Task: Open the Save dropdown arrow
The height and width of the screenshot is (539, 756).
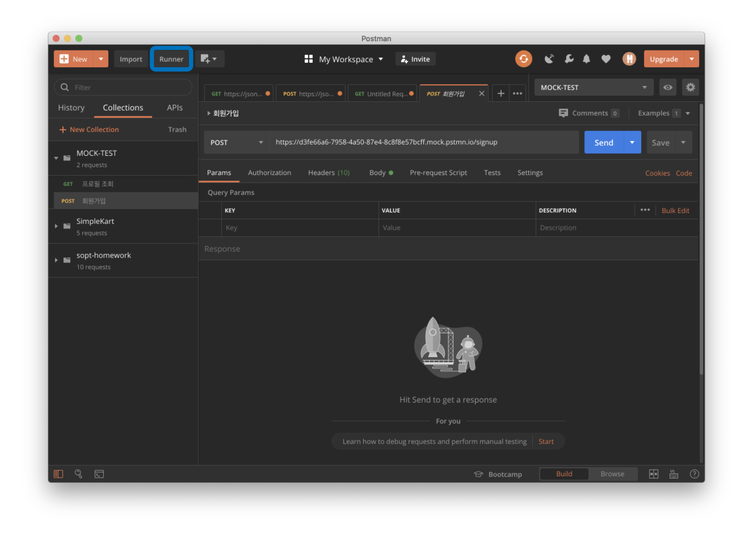Action: (x=683, y=142)
